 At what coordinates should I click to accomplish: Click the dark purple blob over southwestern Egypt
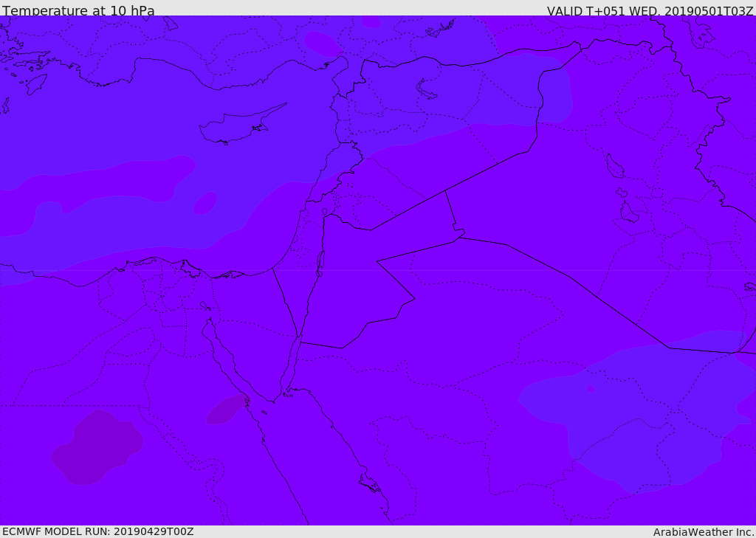coord(97,447)
